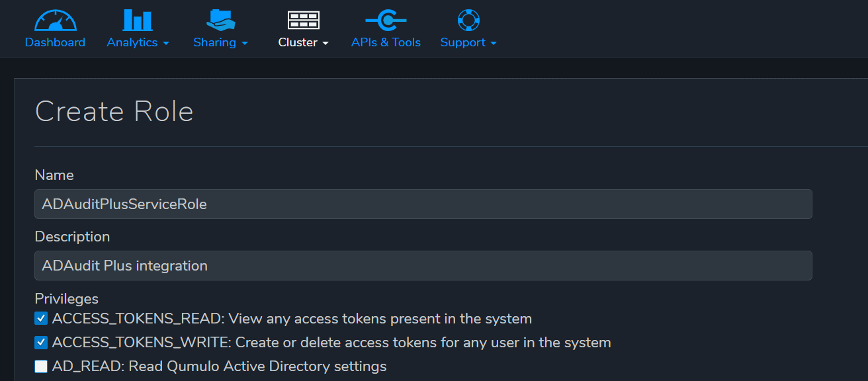Expand the Cluster dropdown arrow

pyautogui.click(x=325, y=43)
